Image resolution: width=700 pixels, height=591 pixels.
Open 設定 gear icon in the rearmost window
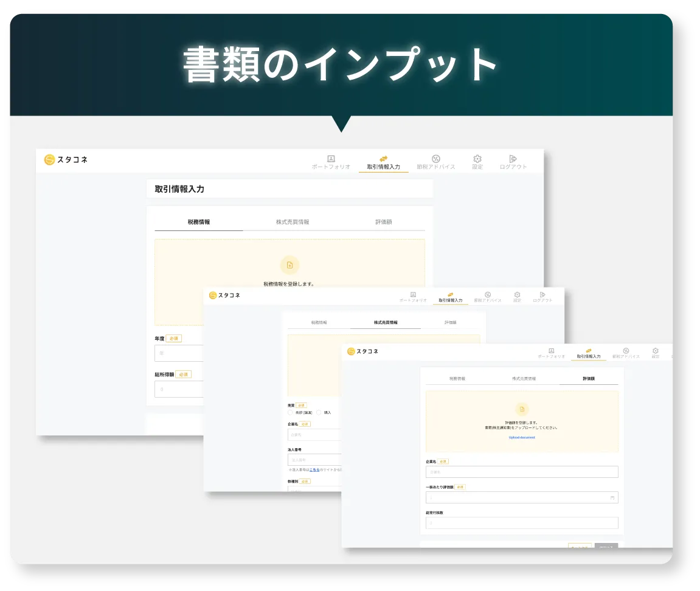477,159
